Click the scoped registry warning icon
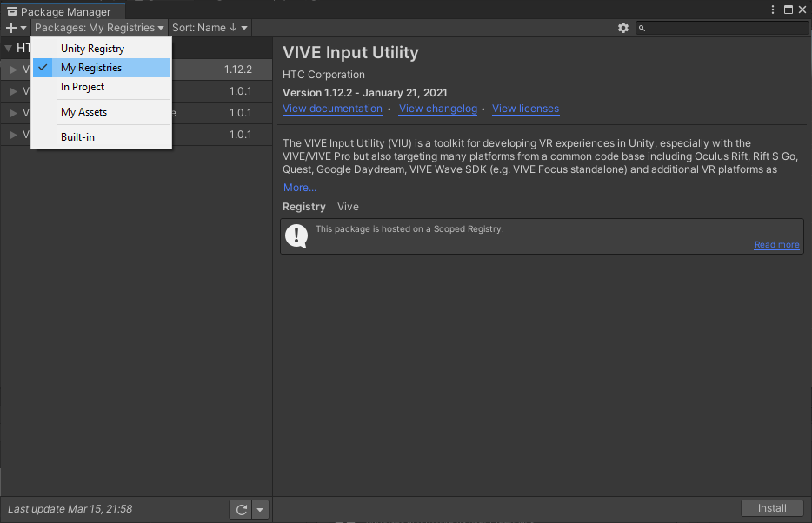The width and height of the screenshot is (812, 523). click(296, 236)
